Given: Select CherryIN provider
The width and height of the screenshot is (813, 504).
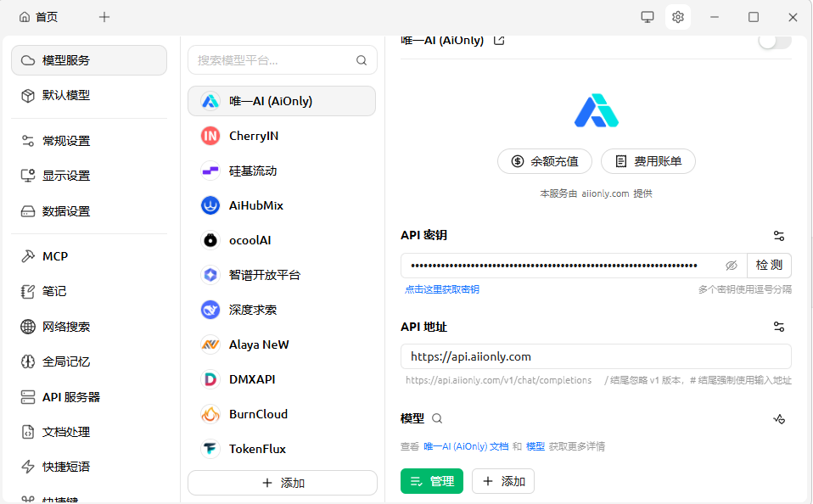Looking at the screenshot, I should coord(282,136).
